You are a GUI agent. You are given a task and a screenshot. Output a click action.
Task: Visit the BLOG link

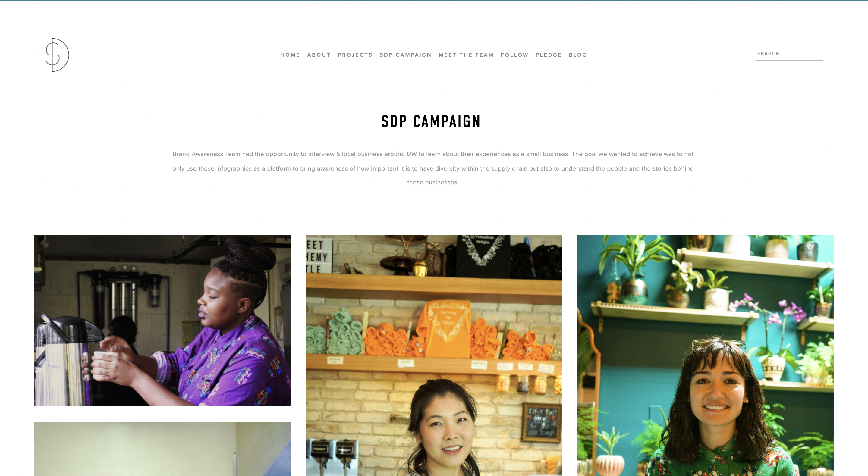578,55
